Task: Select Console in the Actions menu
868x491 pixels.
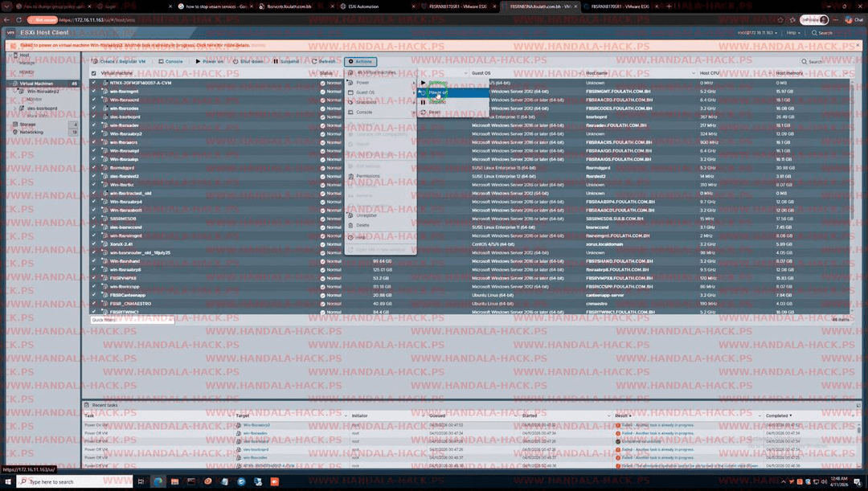Action: tap(381, 113)
